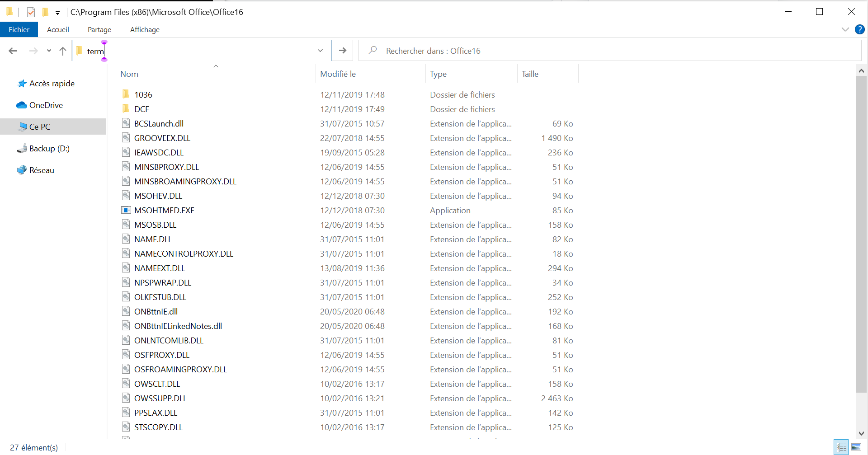Select the OWSSUPP.DLL file name

tap(160, 399)
